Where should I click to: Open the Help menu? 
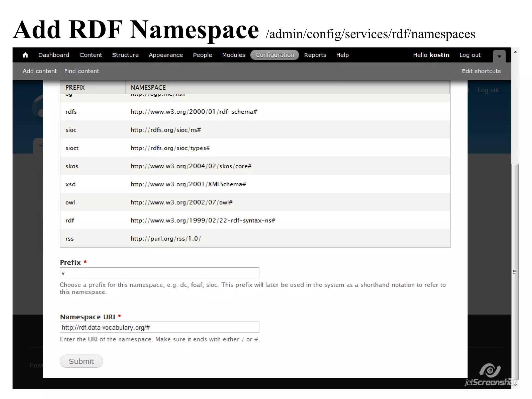(342, 55)
